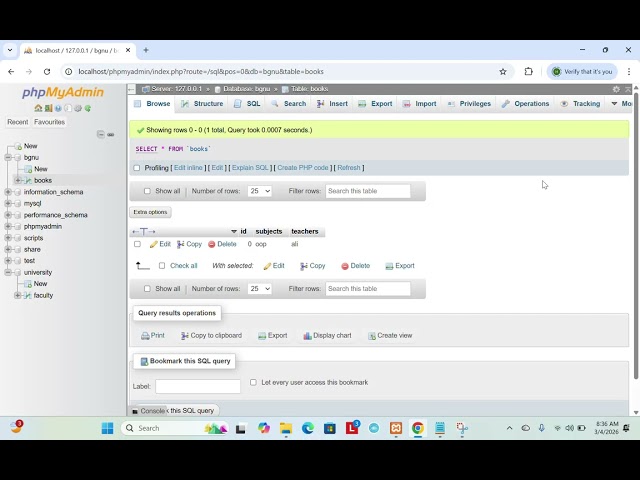640x480 pixels.
Task: Click With selected Export icon
Action: [x=389, y=266]
